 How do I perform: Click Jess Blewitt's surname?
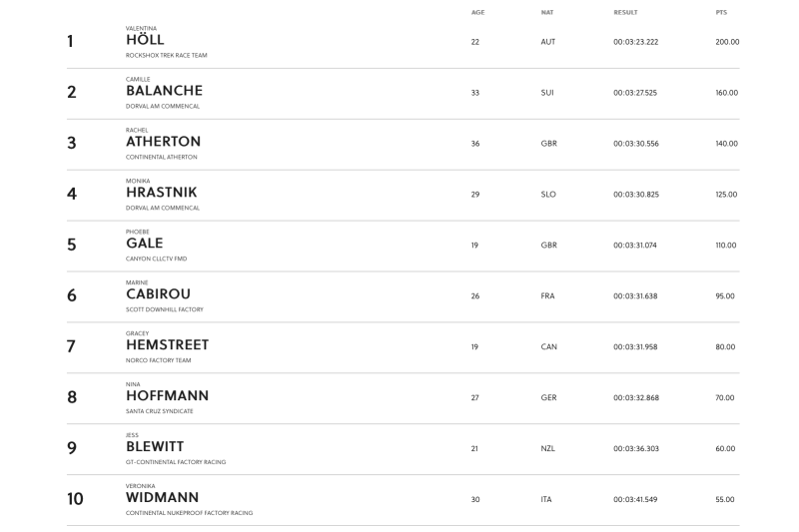155,447
